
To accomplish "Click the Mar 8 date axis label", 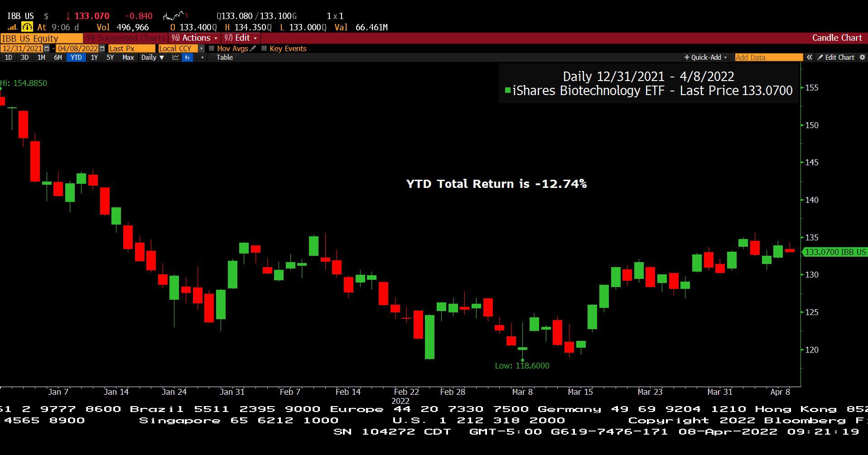I will (x=522, y=392).
